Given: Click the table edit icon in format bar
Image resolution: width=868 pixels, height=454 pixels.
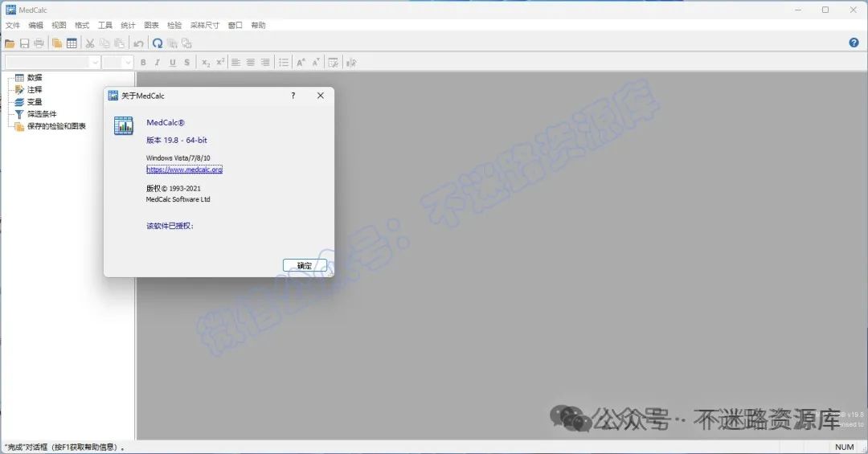Looking at the screenshot, I should (334, 63).
